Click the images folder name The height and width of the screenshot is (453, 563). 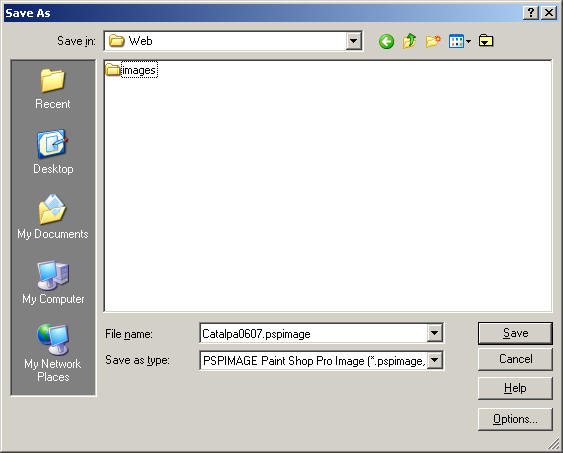(x=139, y=70)
